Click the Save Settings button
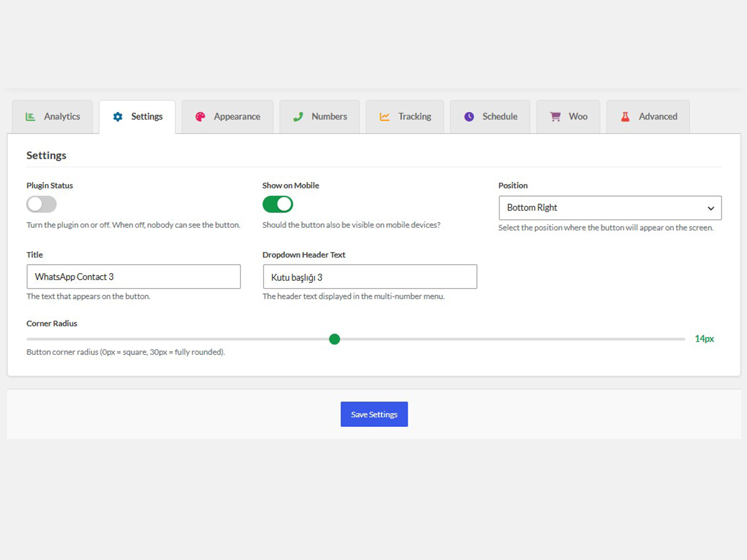The height and width of the screenshot is (560, 747). (374, 414)
